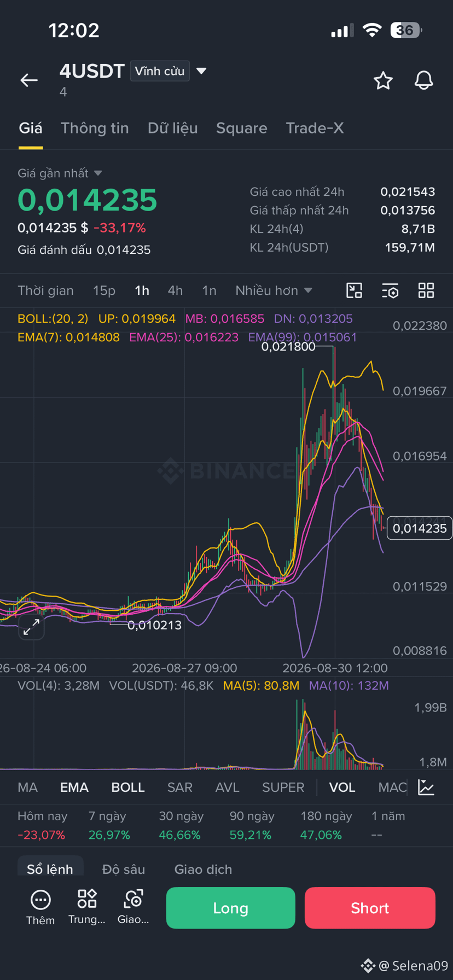Tap the Thêm more options icon

[x=40, y=908]
